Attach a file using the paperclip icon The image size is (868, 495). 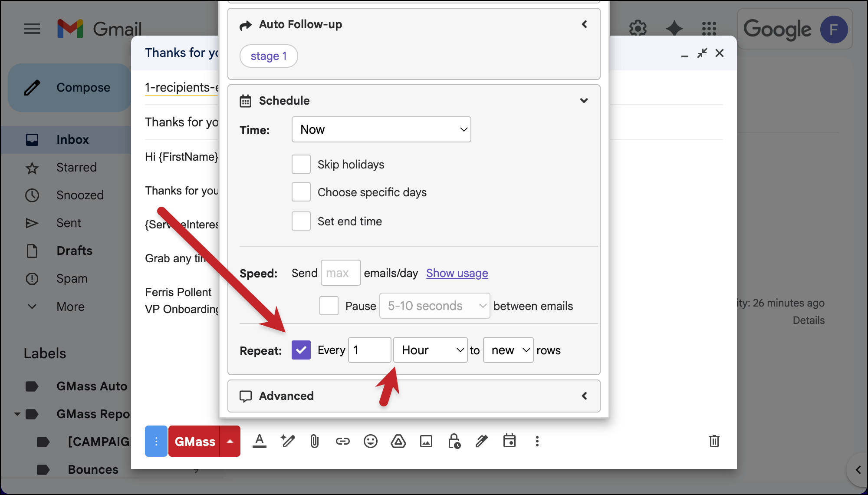tap(314, 441)
